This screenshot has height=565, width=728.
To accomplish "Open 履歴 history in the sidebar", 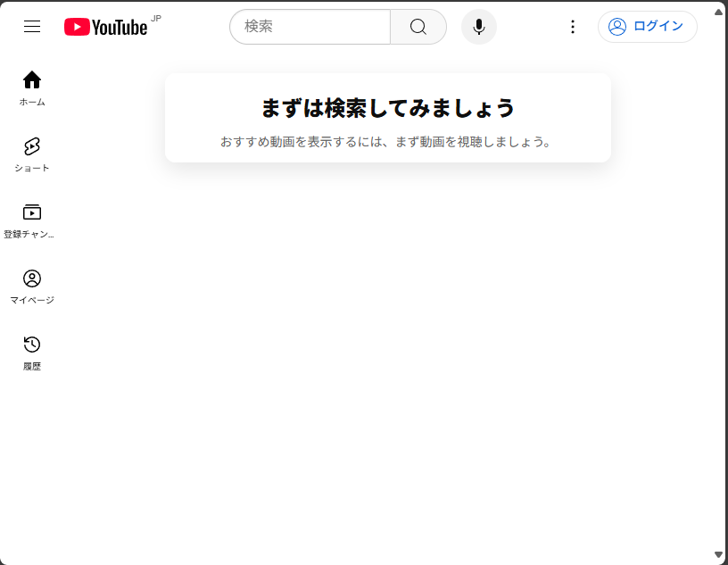I will click(32, 353).
